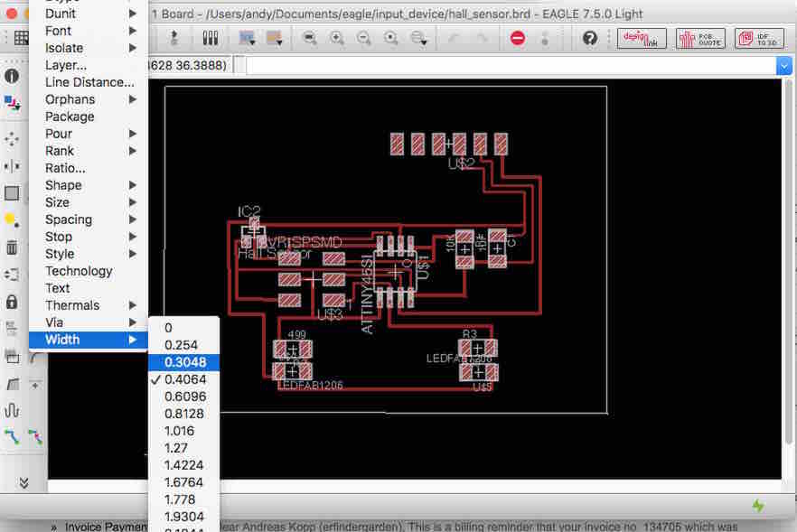Click the Redraw icon
The width and height of the screenshot is (797, 532).
click(391, 38)
